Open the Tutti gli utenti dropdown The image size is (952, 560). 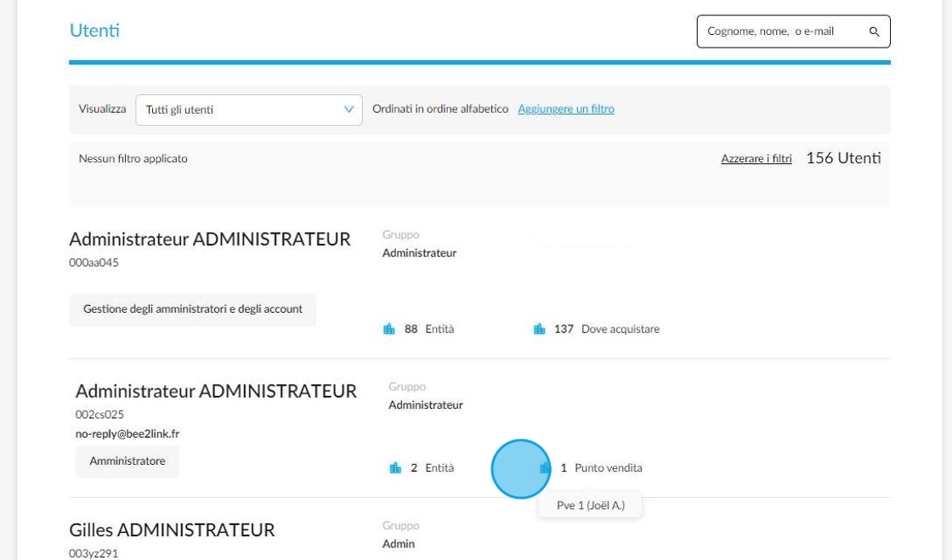click(x=249, y=110)
